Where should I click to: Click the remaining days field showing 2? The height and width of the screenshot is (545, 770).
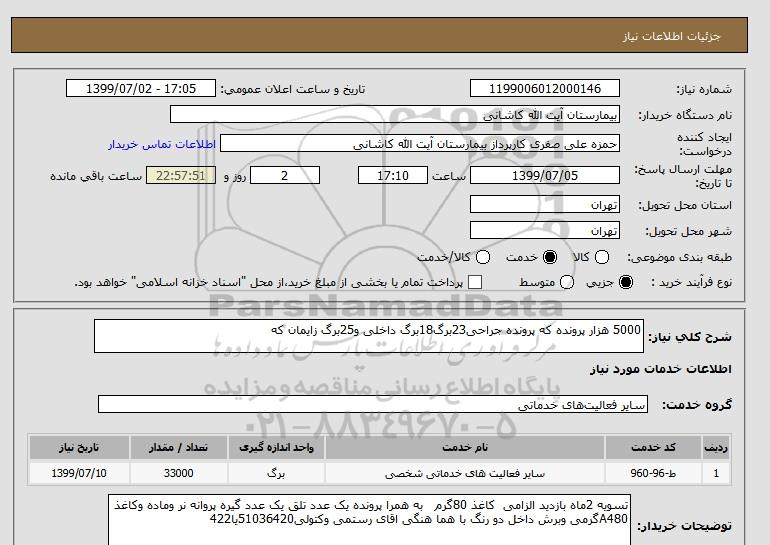285,175
